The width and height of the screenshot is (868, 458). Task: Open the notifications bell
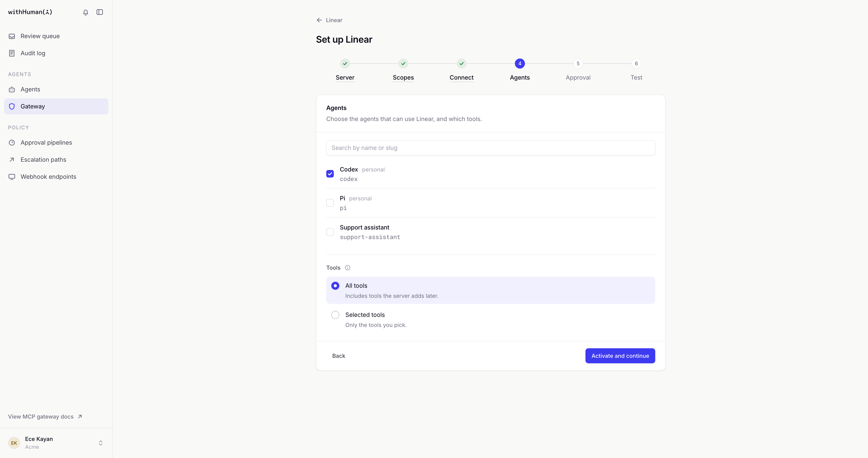click(86, 12)
